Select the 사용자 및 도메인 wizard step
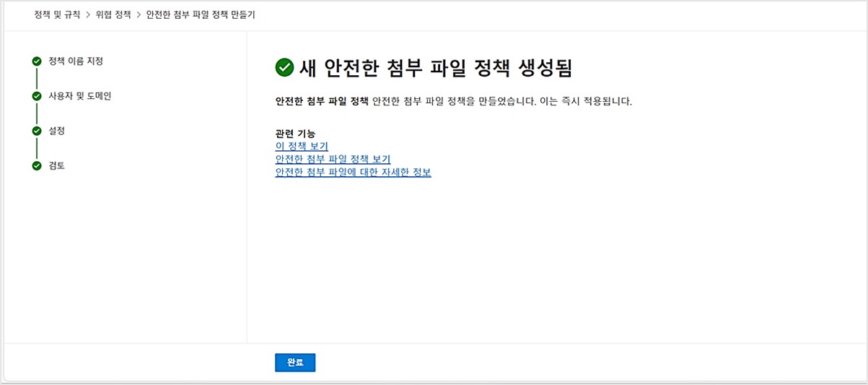868x385 pixels. [x=79, y=96]
